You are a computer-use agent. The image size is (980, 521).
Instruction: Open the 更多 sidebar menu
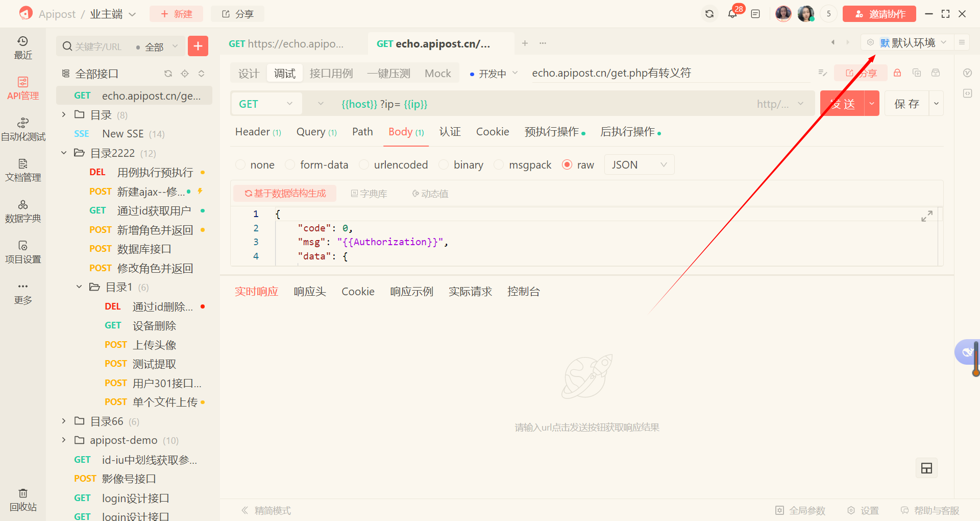click(x=23, y=293)
